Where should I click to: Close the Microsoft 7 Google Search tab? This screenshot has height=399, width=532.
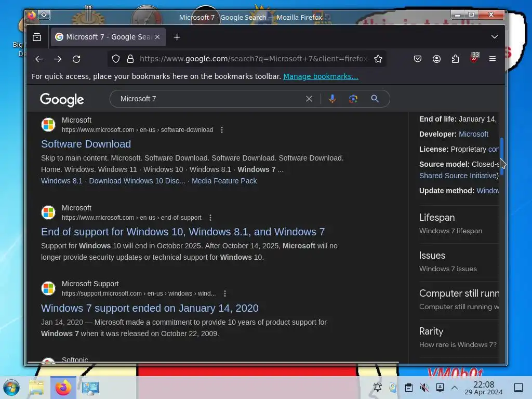click(157, 37)
